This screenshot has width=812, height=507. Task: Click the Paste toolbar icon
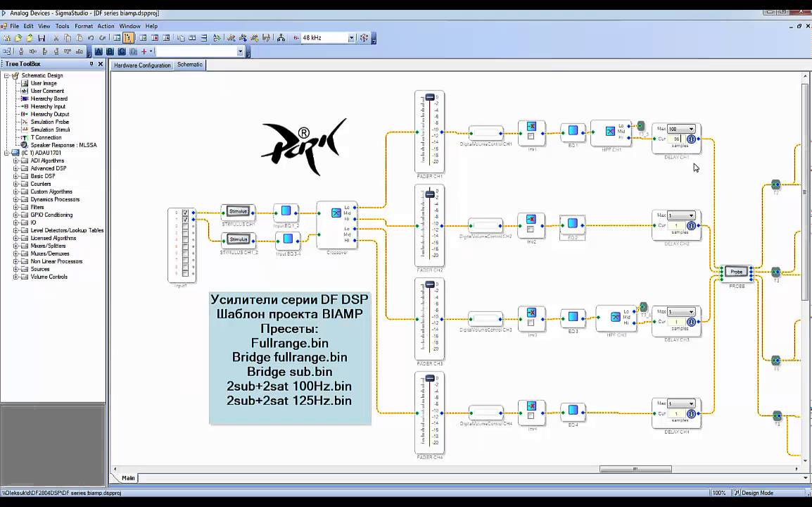pos(80,38)
